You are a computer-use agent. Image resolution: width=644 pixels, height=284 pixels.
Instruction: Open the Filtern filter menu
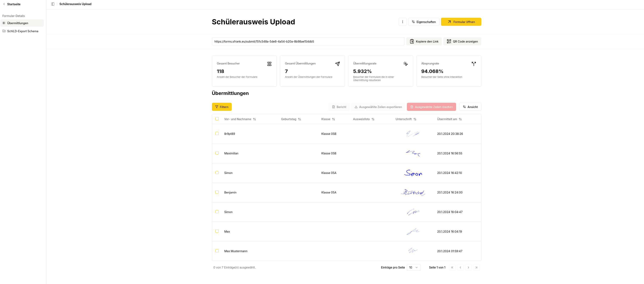tap(222, 107)
